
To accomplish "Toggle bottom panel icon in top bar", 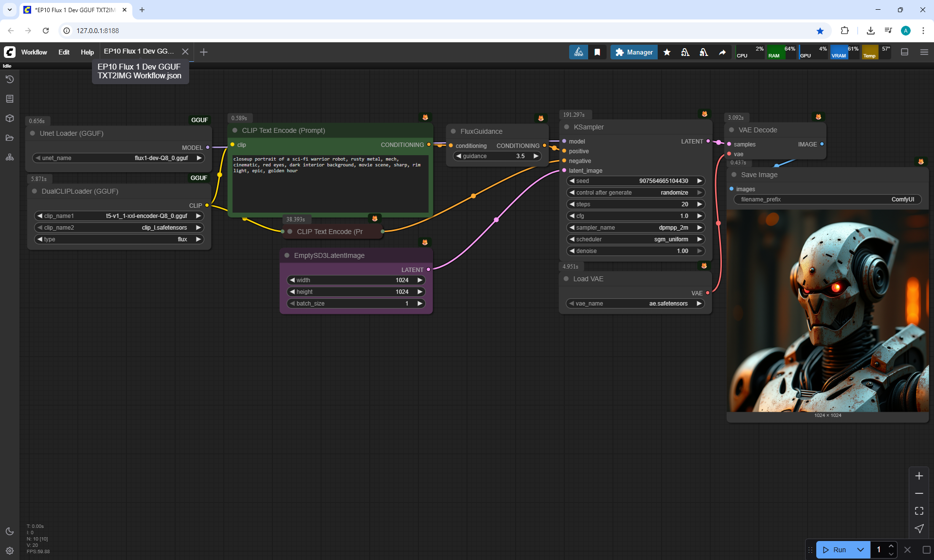I will click(905, 52).
